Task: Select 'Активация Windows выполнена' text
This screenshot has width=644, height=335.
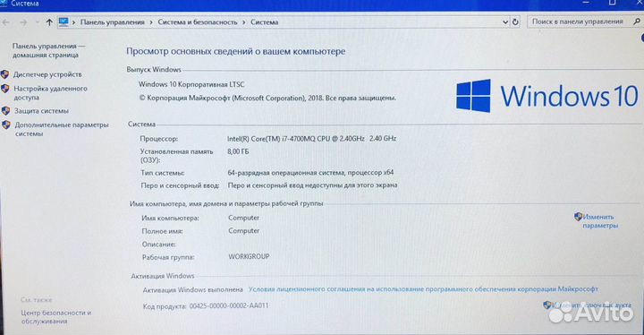Action: (193, 290)
